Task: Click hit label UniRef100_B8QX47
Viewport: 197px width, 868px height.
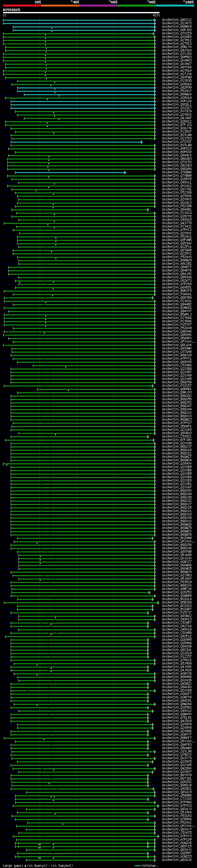Action: (x=176, y=406)
